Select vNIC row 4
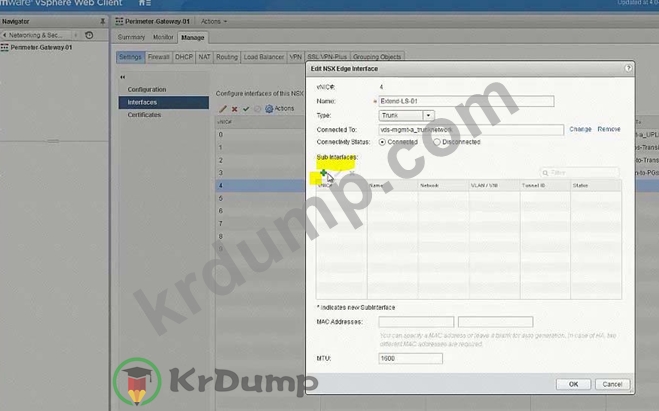This screenshot has height=411, width=659. 261,185
